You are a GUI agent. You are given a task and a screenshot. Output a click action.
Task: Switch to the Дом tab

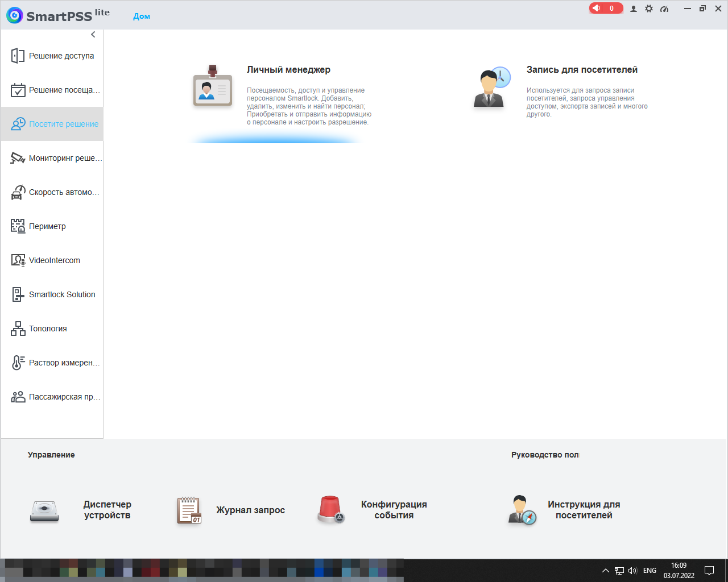click(142, 16)
